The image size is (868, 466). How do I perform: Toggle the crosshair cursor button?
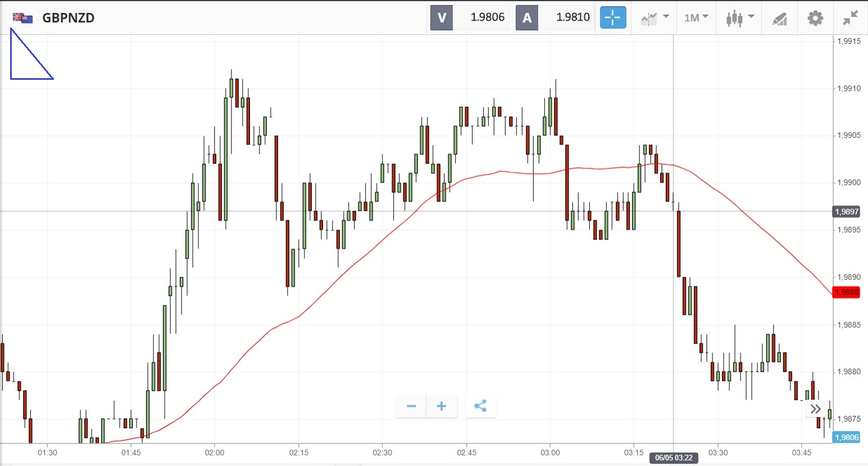click(x=612, y=17)
